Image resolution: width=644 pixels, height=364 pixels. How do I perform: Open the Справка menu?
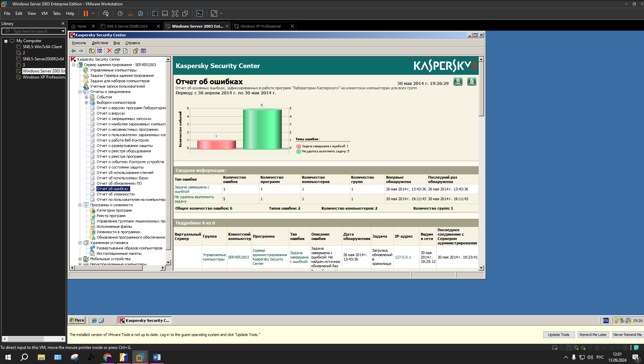point(133,43)
